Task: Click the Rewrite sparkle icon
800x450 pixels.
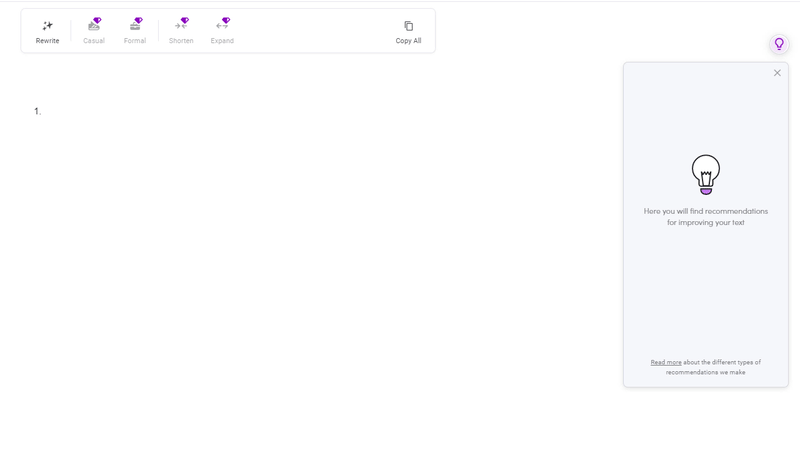Action: click(x=47, y=26)
